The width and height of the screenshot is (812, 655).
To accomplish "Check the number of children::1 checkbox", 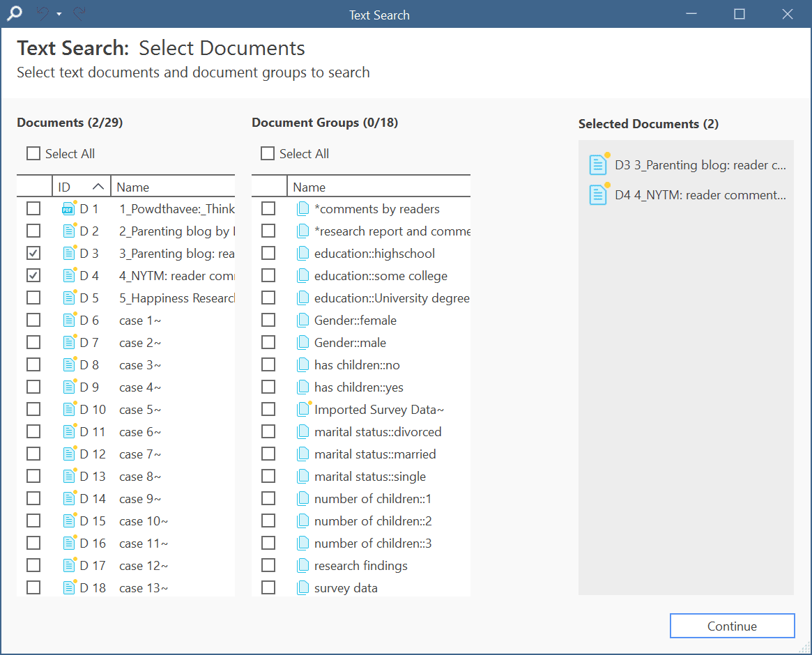I will point(268,498).
